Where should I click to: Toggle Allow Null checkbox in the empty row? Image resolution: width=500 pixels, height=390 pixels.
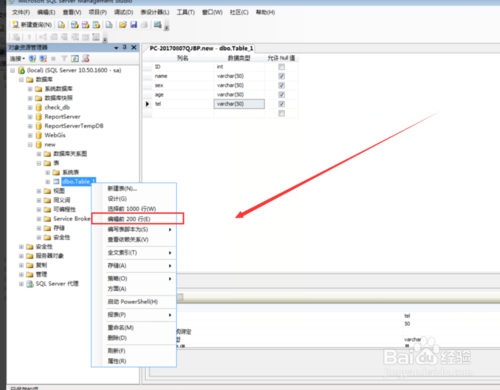(x=282, y=113)
